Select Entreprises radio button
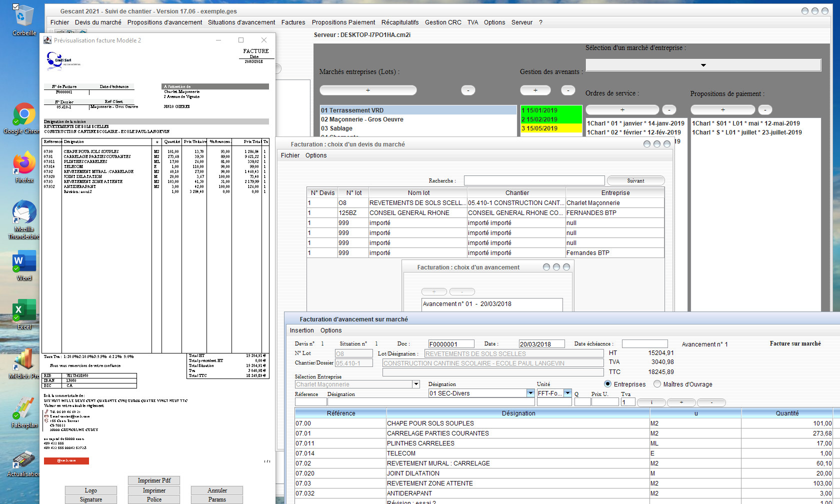Viewport: 840px width, 504px height. pyautogui.click(x=607, y=384)
